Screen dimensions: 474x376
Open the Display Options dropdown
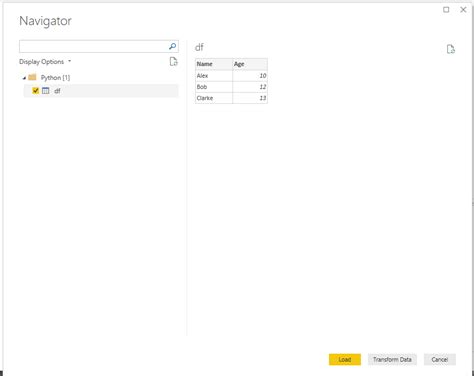click(45, 62)
